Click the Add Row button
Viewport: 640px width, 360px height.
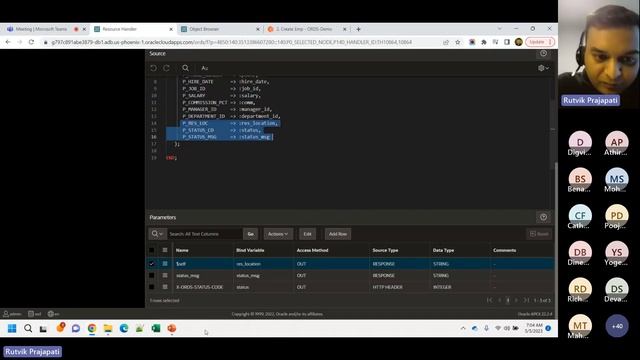click(x=338, y=234)
